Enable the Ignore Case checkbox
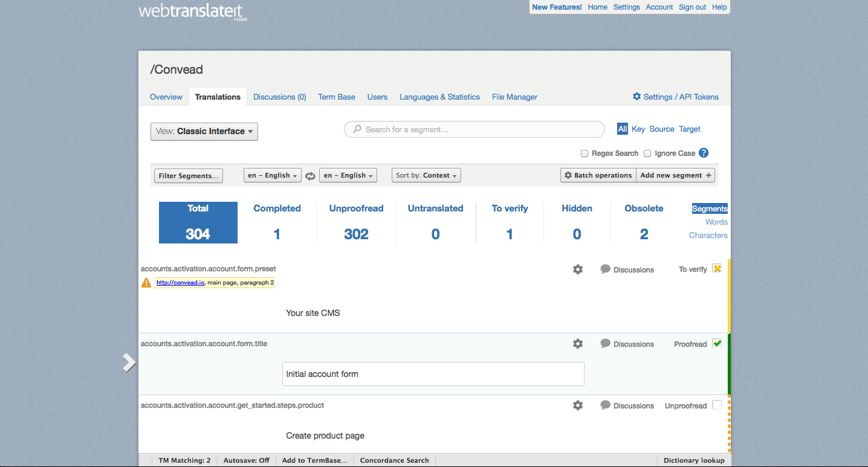Screen dimensions: 868x467 click(x=647, y=153)
